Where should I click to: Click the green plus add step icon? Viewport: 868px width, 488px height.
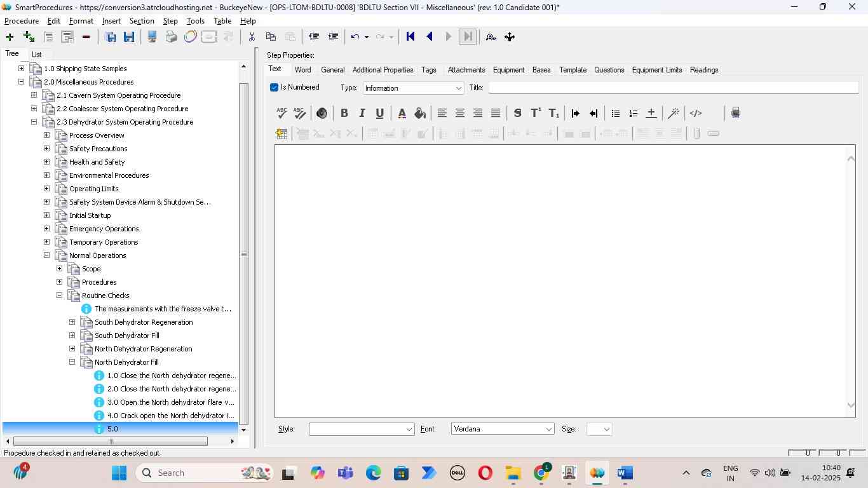pyautogui.click(x=10, y=37)
